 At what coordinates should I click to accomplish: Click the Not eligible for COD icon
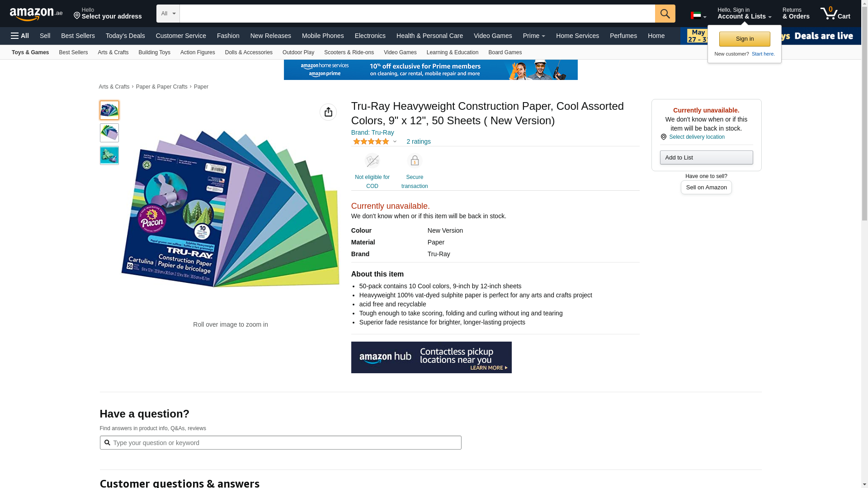[372, 161]
